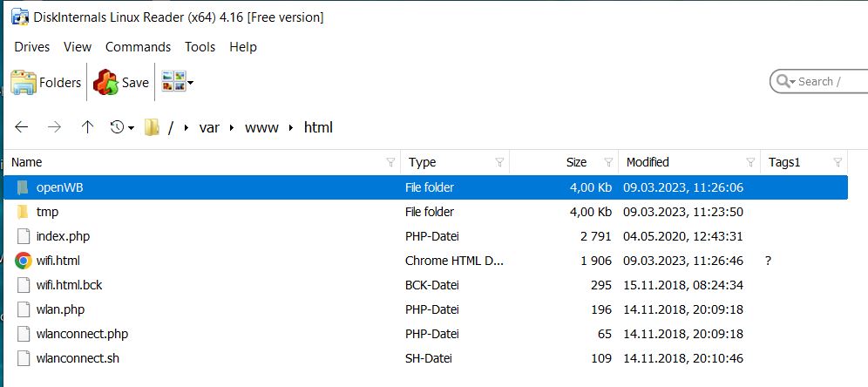The width and height of the screenshot is (868, 387).
Task: Open the Tools menu
Action: 200,47
